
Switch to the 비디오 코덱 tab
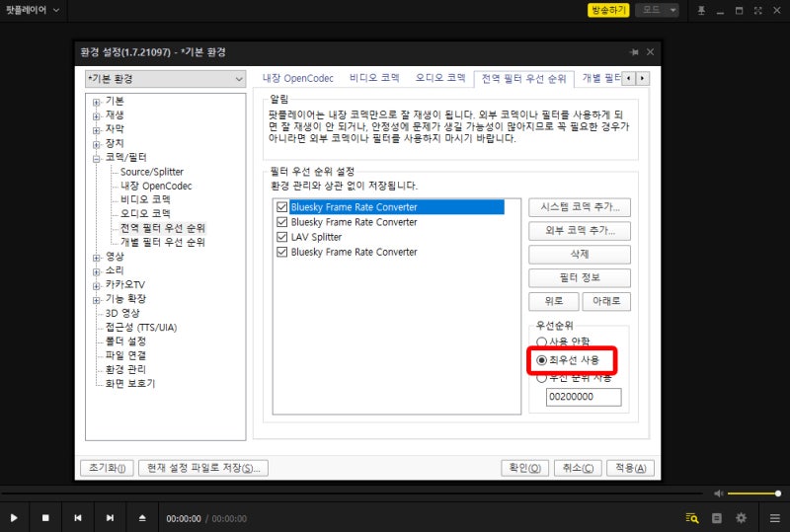click(x=374, y=79)
